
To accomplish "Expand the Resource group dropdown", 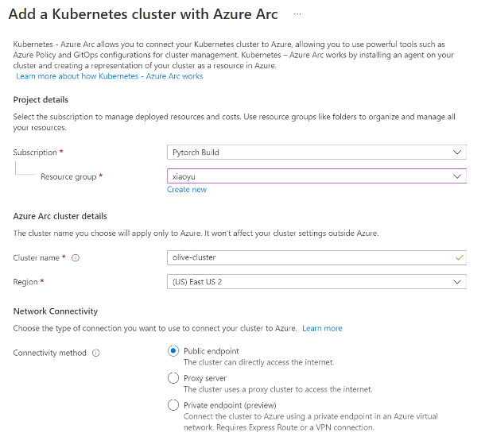I will coord(316,176).
